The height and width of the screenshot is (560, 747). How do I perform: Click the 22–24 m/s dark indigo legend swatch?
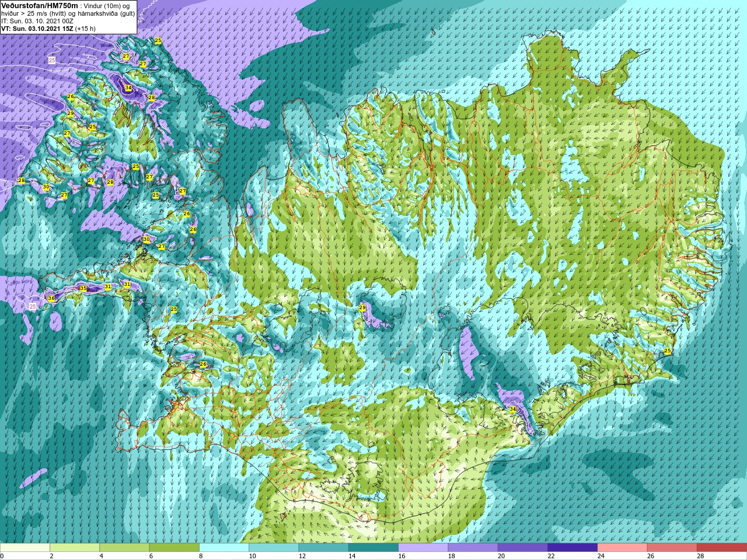coord(573,548)
